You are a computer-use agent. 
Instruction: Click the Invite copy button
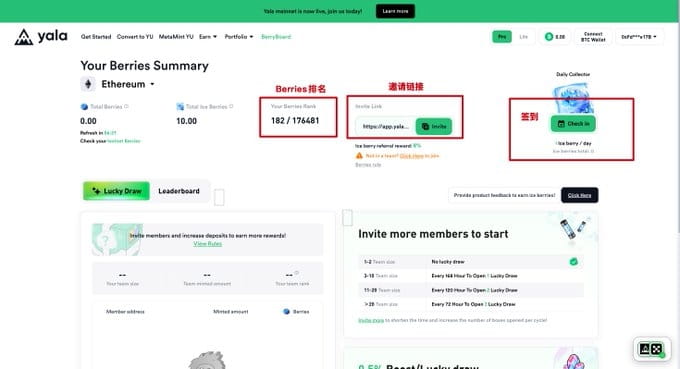click(434, 126)
